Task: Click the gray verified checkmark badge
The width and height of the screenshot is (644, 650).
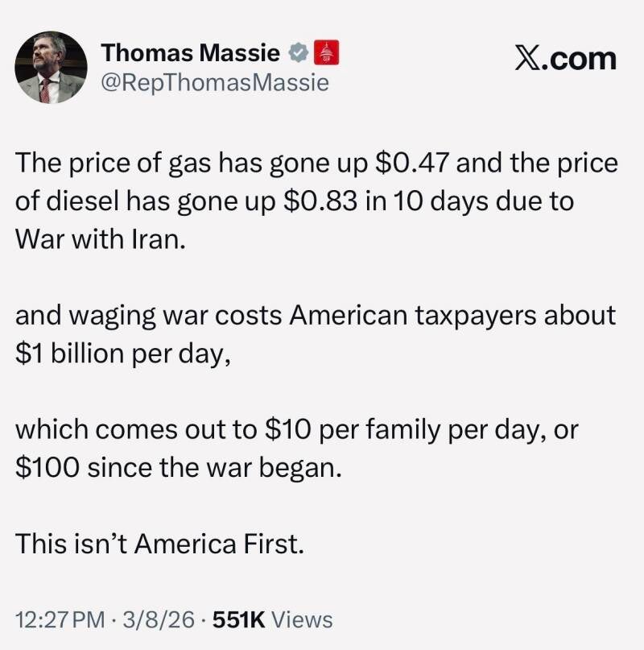Action: [x=298, y=53]
